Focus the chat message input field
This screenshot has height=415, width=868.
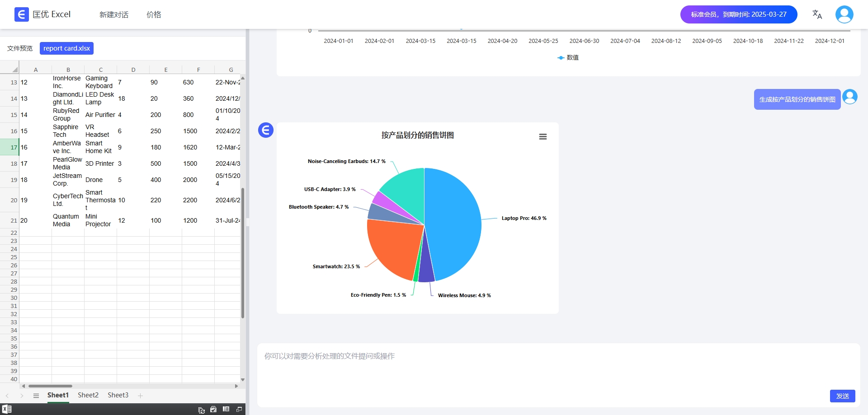pos(558,375)
